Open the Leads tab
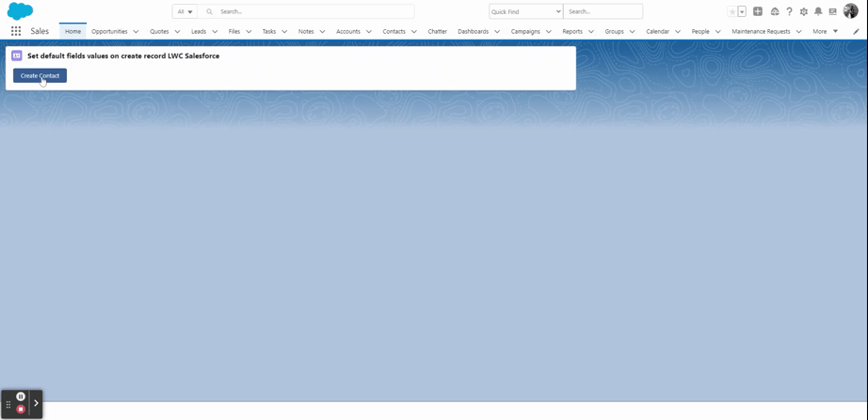Viewport: 868px width, 420px height. click(x=199, y=32)
